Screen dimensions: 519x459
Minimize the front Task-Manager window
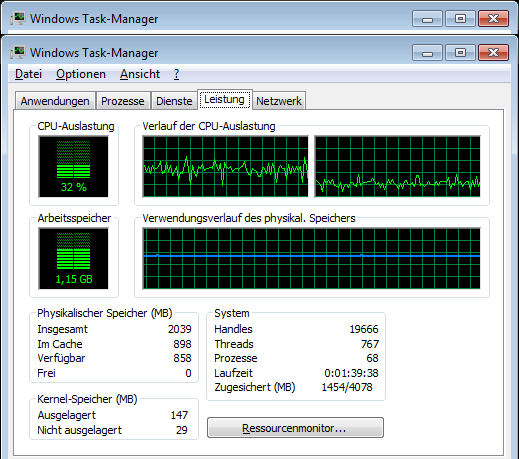point(427,53)
